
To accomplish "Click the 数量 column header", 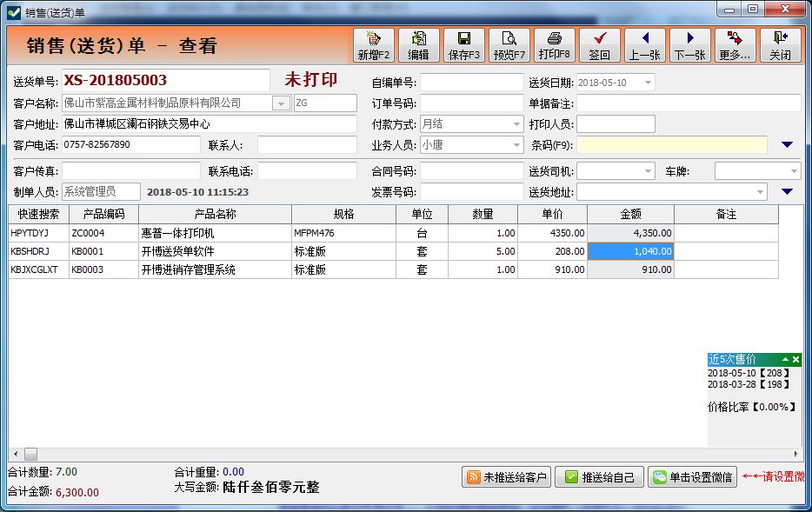I will point(483,215).
